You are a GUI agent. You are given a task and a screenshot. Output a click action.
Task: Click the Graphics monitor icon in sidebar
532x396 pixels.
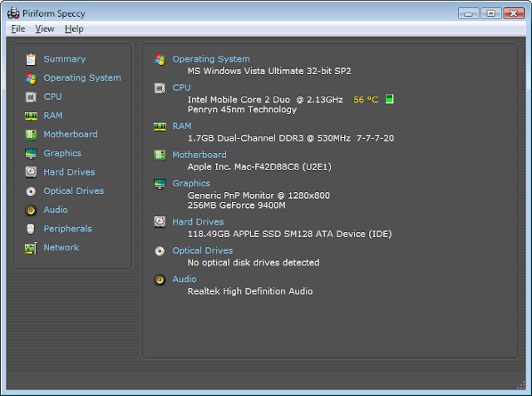[x=31, y=154]
